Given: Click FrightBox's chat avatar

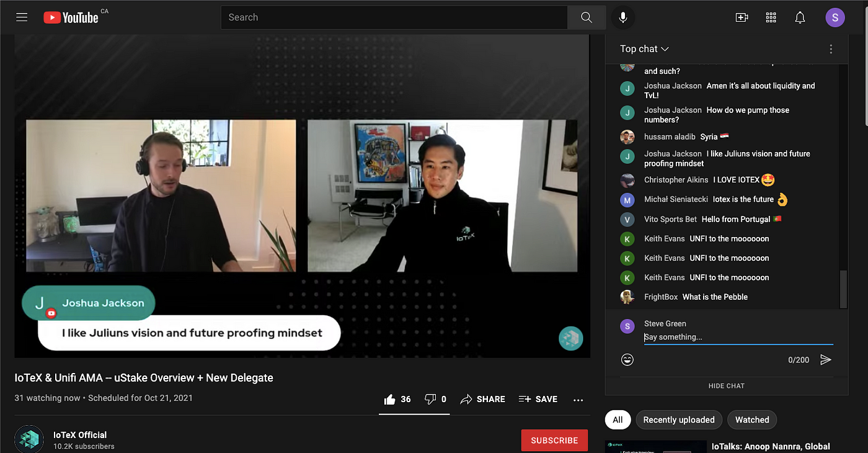Looking at the screenshot, I should [x=627, y=297].
